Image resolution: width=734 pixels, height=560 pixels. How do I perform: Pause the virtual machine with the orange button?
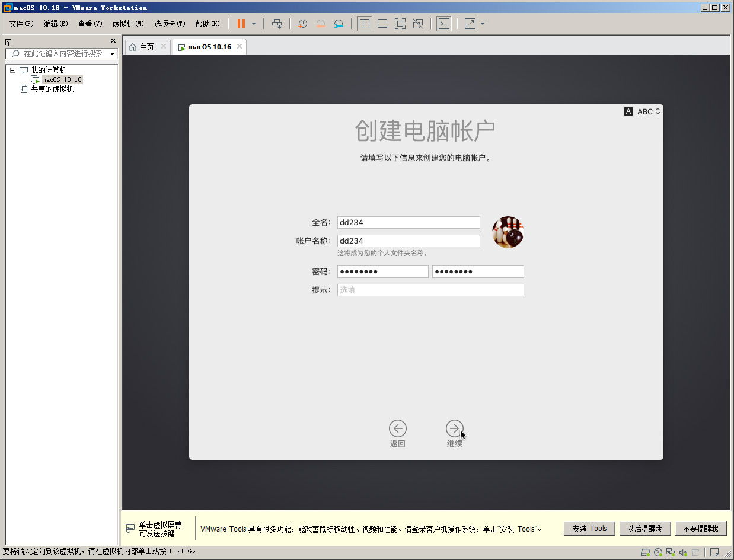coord(241,24)
